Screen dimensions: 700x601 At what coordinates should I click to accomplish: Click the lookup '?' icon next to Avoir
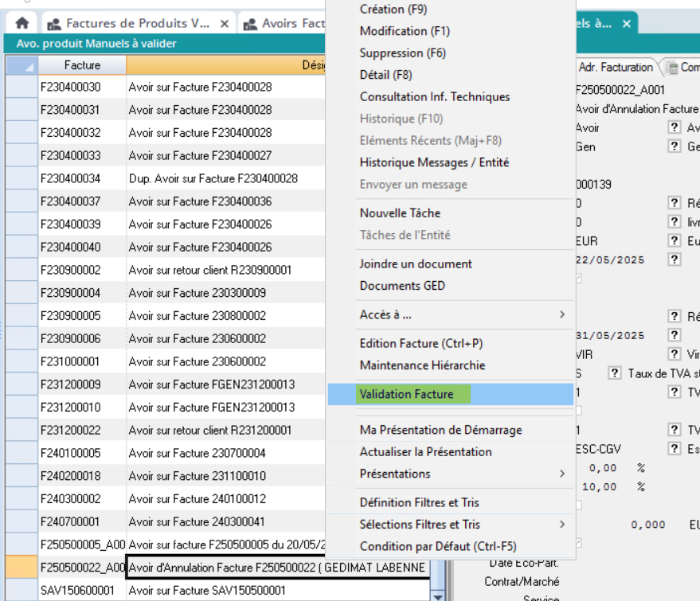[675, 127]
